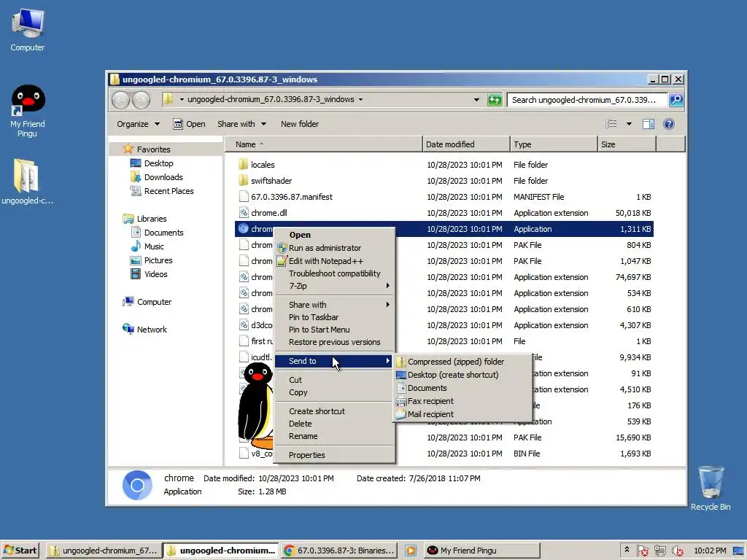
Task: Click Copy in context menu
Action: click(x=334, y=392)
